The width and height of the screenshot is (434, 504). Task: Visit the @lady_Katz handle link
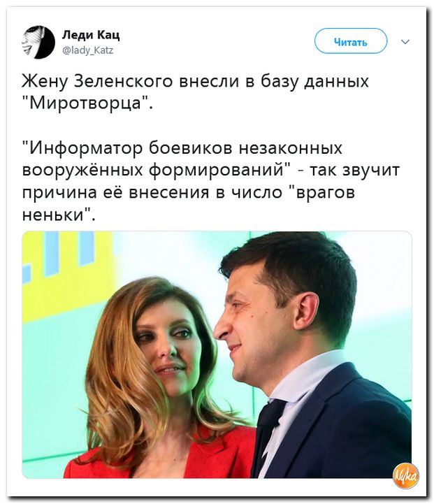[87, 50]
